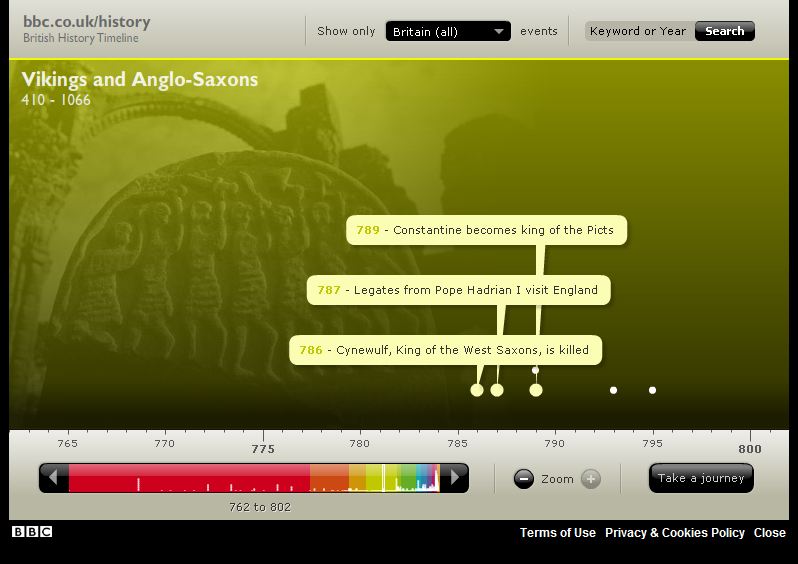Screen dimensions: 798x564
Task: Click the 785 label on the year ruler
Action: coord(458,443)
